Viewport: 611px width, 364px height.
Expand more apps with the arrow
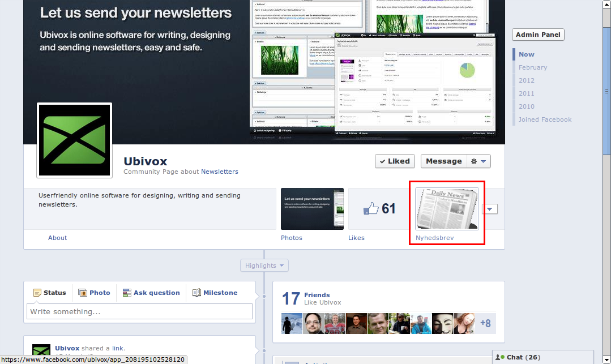tap(489, 209)
